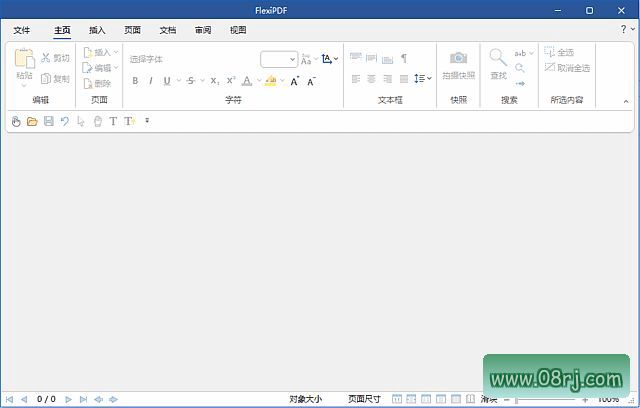Screen dimensions: 640x408
Task: Click the 取消全选 deselect all button
Action: click(x=567, y=68)
